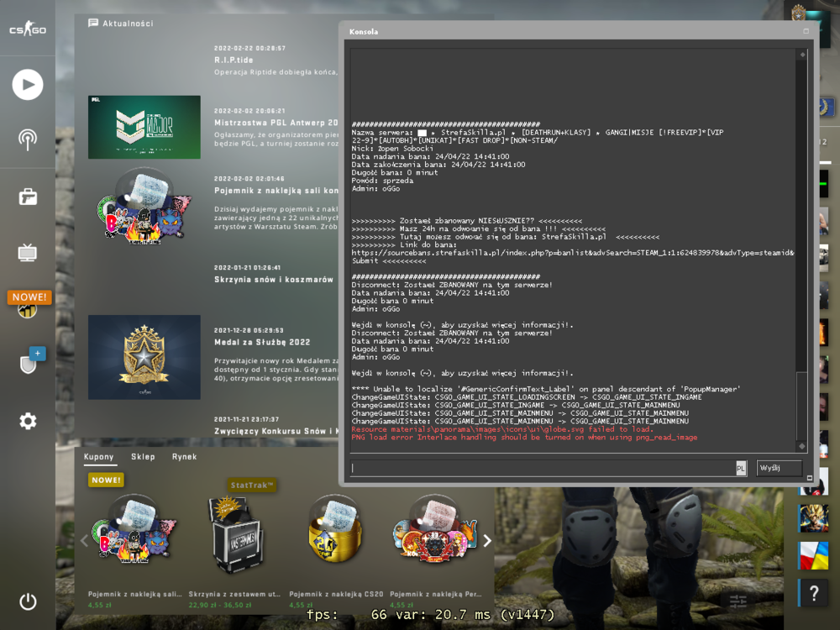The width and height of the screenshot is (840, 630).
Task: Select the Pojemnik z naklejką sali store item
Action: (x=135, y=549)
